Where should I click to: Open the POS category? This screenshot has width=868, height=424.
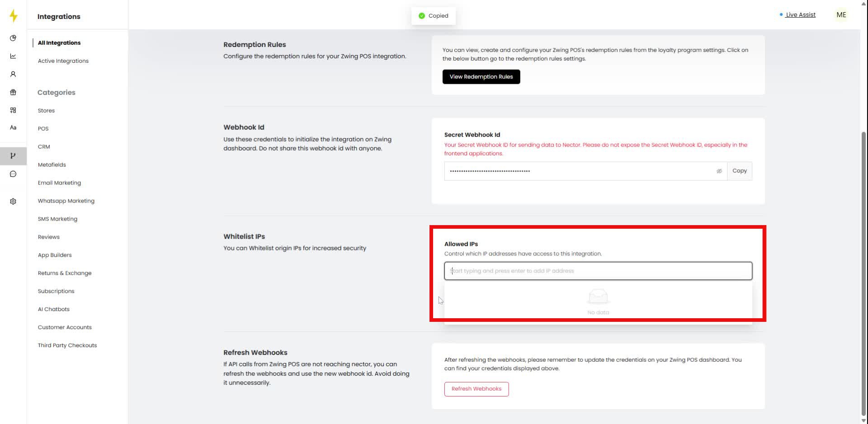click(x=43, y=128)
